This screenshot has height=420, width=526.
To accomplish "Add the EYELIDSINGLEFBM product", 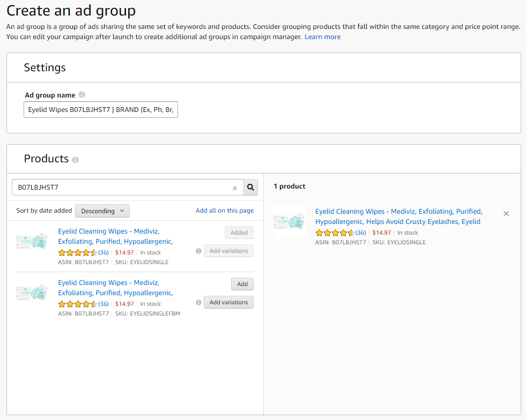I will [242, 284].
